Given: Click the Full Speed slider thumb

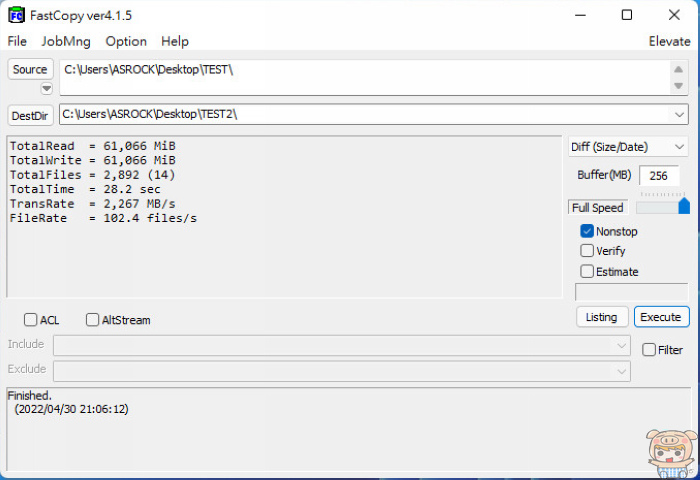Looking at the screenshot, I should 684,206.
